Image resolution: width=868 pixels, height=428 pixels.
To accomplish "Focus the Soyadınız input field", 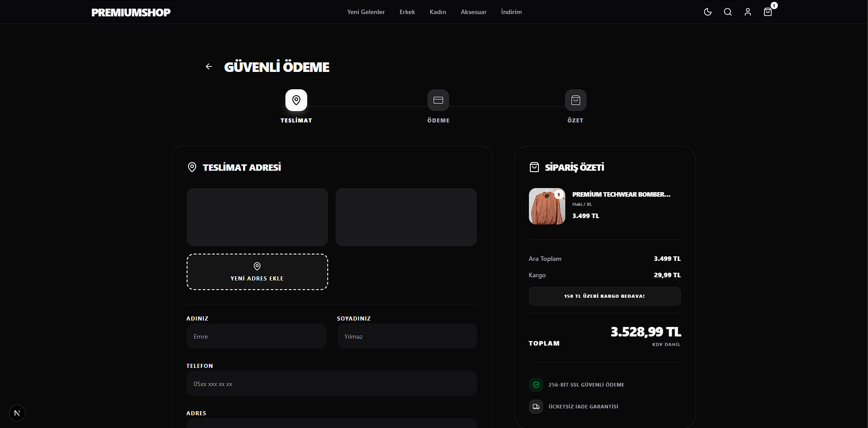I will 406,336.
